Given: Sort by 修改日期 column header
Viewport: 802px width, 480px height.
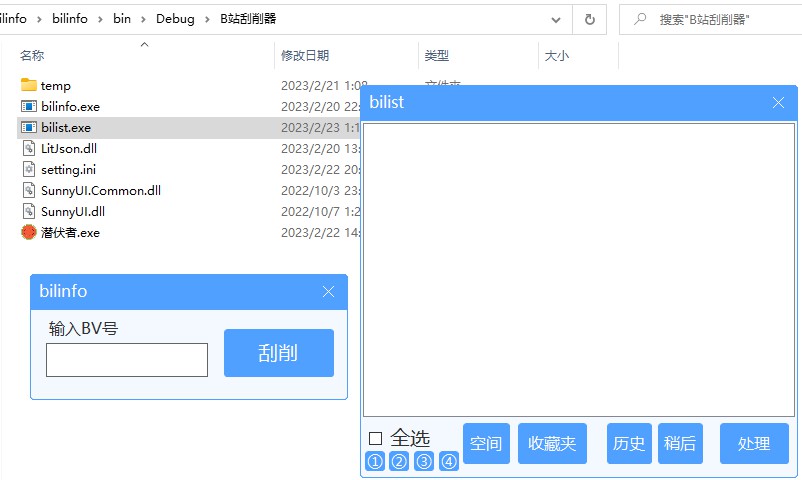Looking at the screenshot, I should click(305, 56).
